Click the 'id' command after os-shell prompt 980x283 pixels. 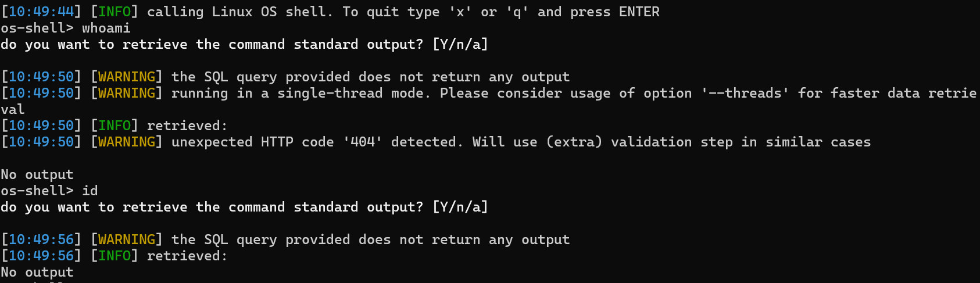(90, 191)
